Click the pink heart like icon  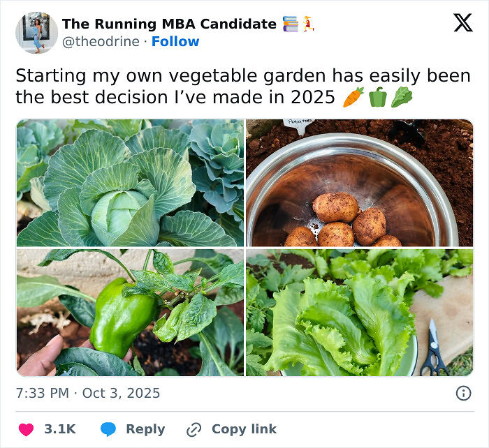coord(26,429)
